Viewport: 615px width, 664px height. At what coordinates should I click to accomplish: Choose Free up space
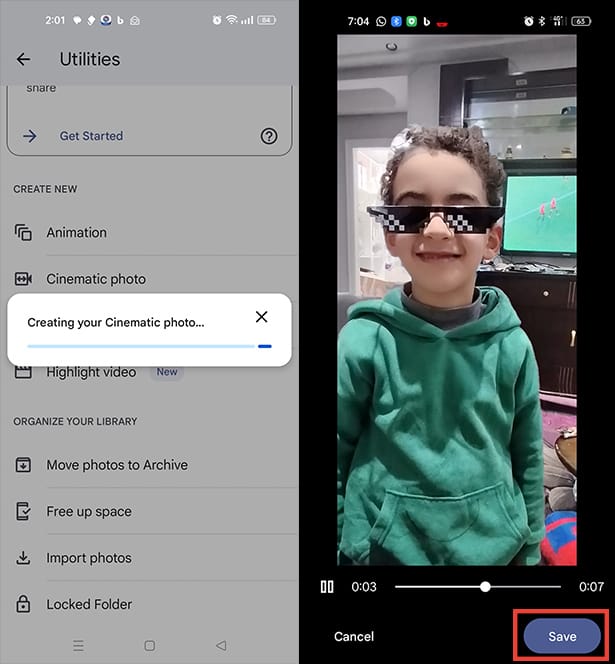click(x=89, y=512)
